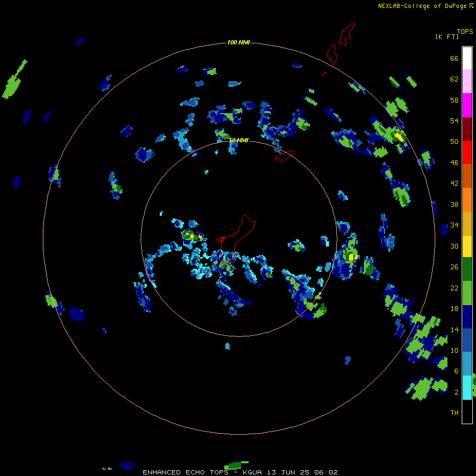
Task: Select the cyan swatch beside label 2
Action: [467, 387]
